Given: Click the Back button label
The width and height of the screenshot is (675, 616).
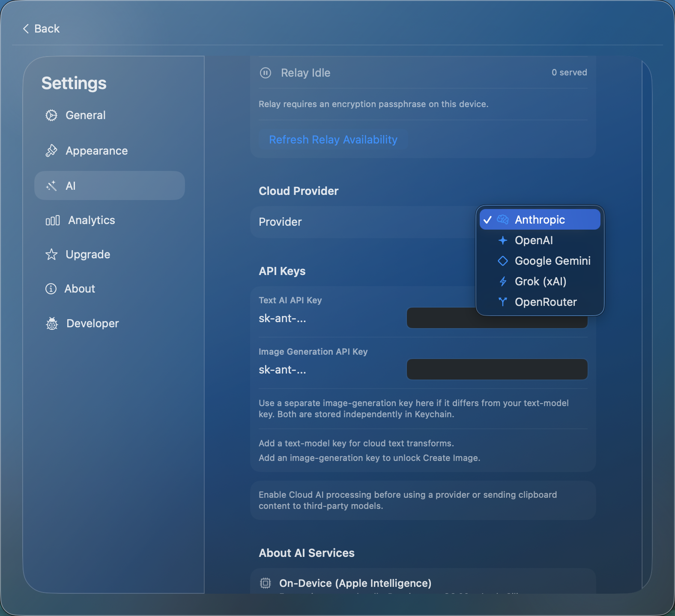Looking at the screenshot, I should pos(47,29).
